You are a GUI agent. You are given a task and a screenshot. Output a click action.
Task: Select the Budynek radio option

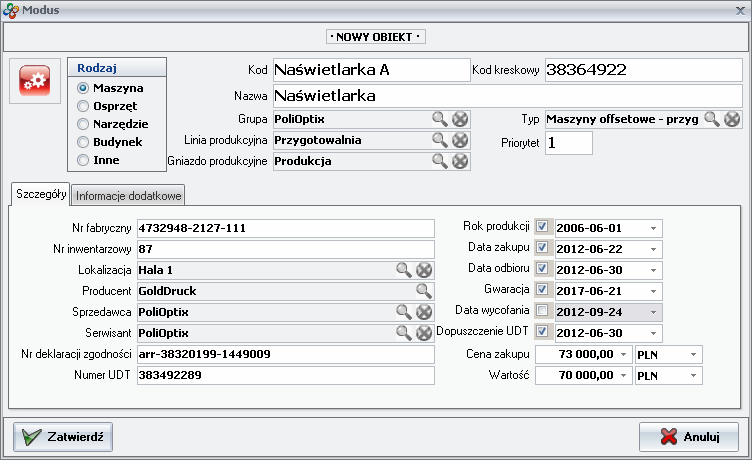click(83, 142)
